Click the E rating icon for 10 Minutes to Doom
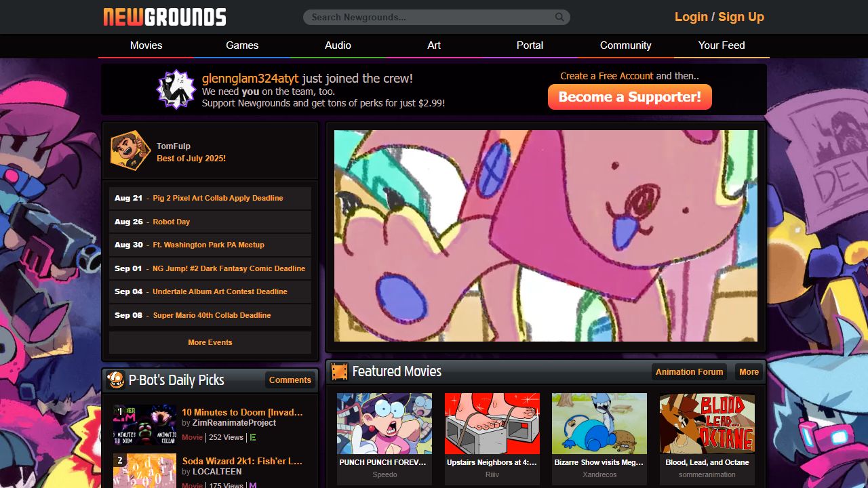 pyautogui.click(x=253, y=437)
